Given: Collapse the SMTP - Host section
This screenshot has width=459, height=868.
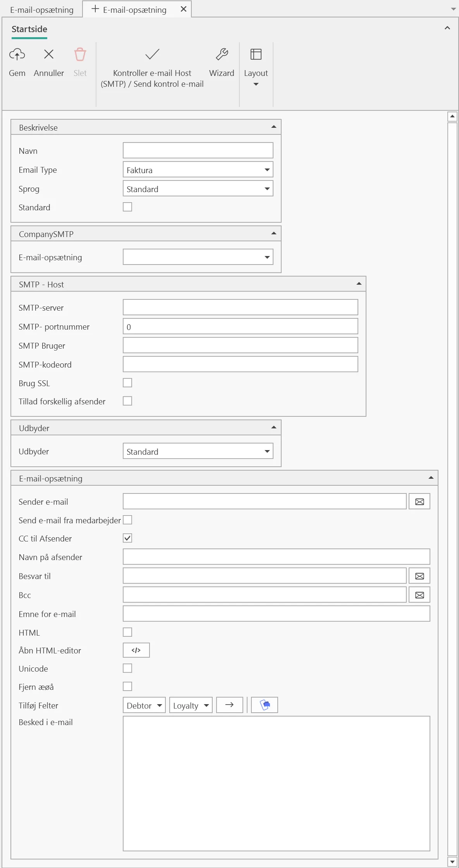Looking at the screenshot, I should point(359,284).
